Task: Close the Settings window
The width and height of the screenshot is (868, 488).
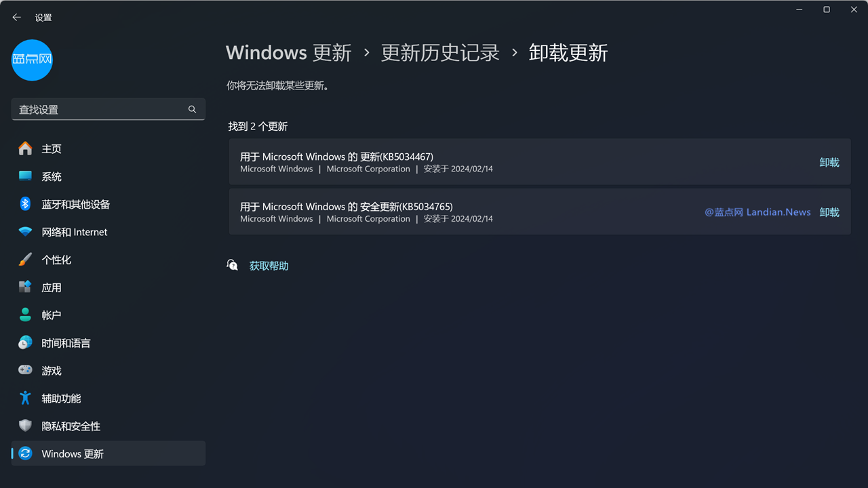Action: click(x=854, y=9)
